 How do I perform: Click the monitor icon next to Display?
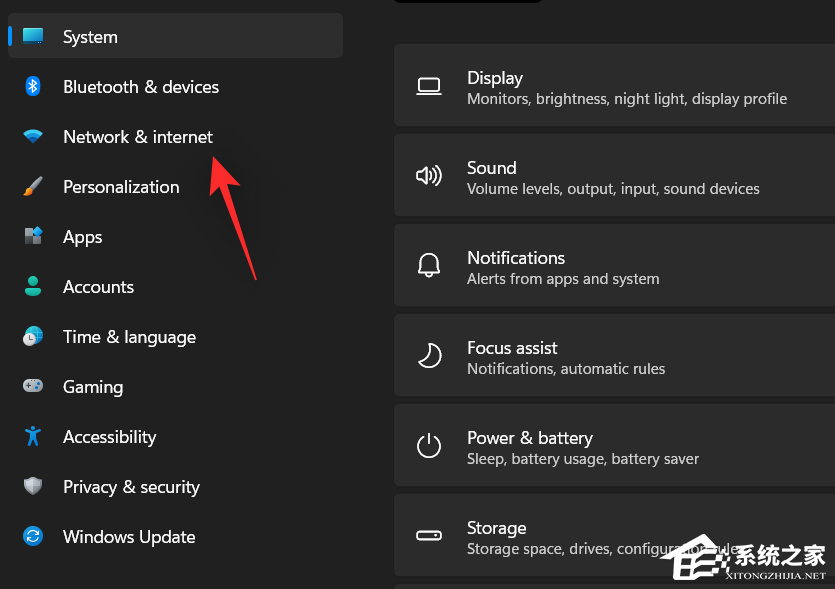point(429,87)
